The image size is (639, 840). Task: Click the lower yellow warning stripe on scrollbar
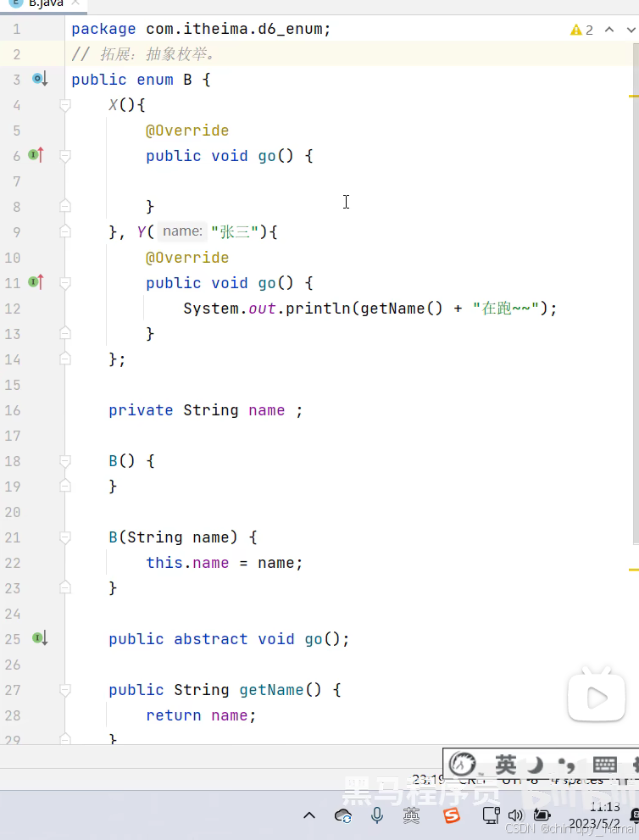[x=634, y=570]
